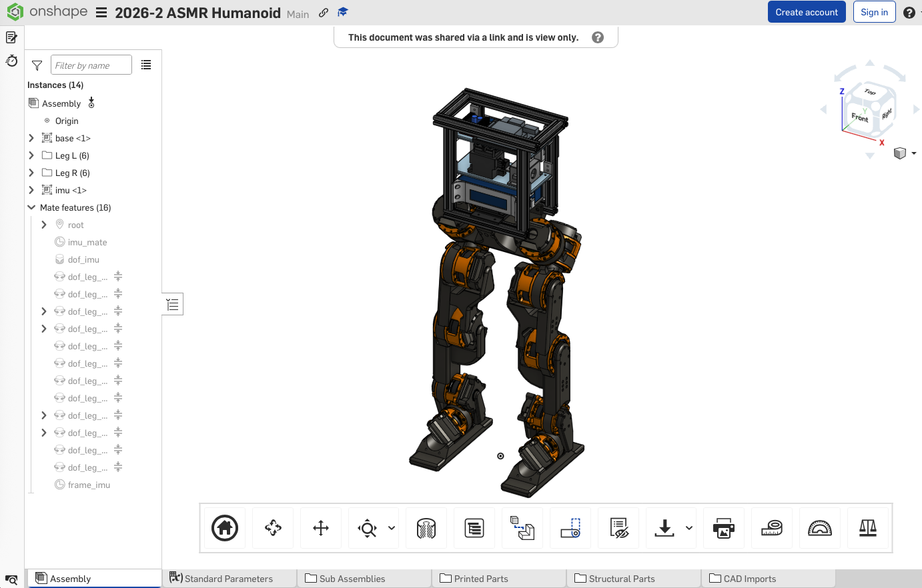
Task: Toggle the instance list panel collapse button
Action: [173, 305]
